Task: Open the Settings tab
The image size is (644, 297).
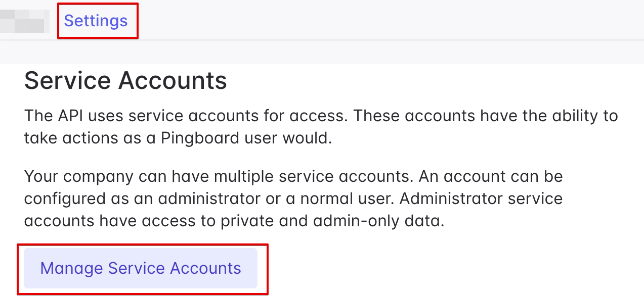Action: 96,21
